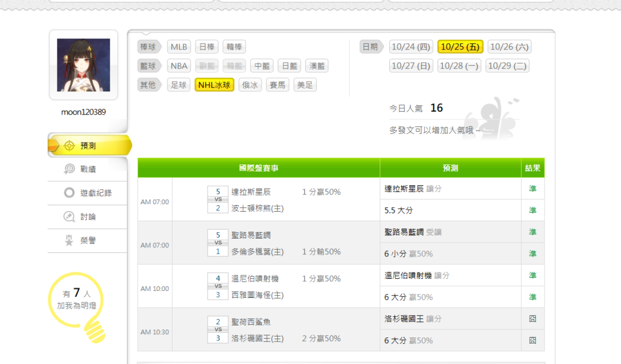Screen dimensions: 621x364
Task: Click the 5.5 大分 prediction
Action: 398,210
